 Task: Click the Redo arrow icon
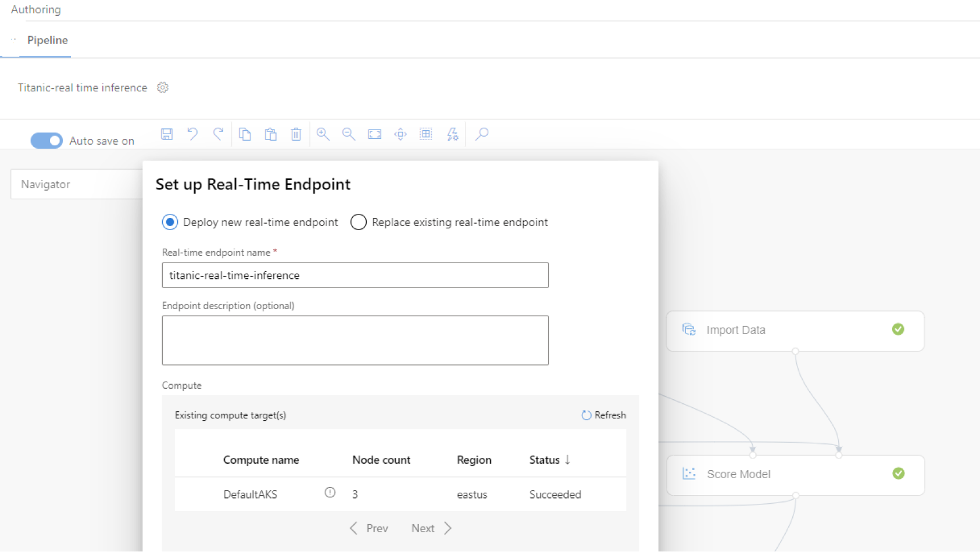(x=218, y=134)
